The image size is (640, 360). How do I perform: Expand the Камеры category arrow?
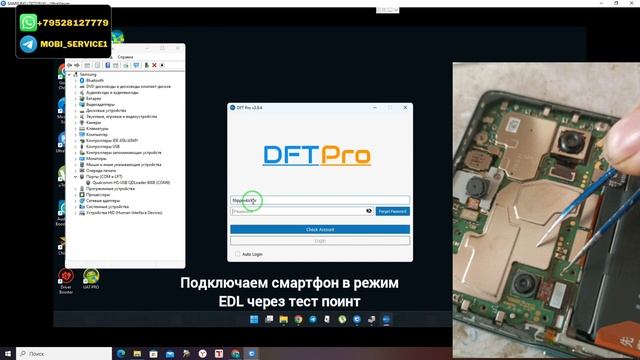coord(76,122)
